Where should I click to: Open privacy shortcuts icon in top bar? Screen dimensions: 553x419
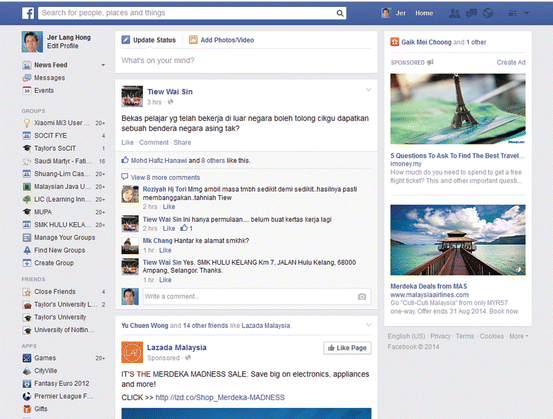point(512,13)
